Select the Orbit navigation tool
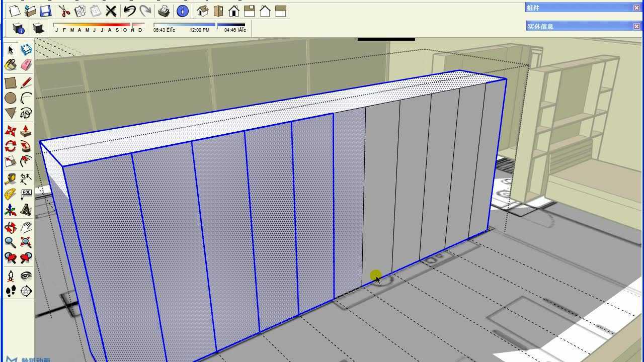644x362 pixels. point(9,227)
